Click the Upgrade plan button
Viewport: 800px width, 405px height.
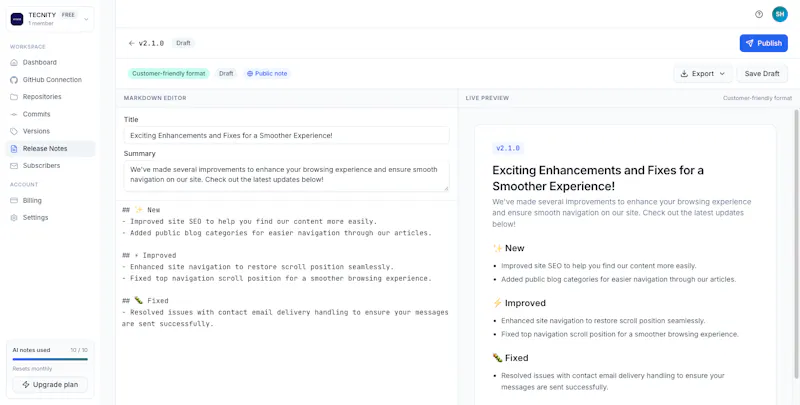[x=50, y=385]
